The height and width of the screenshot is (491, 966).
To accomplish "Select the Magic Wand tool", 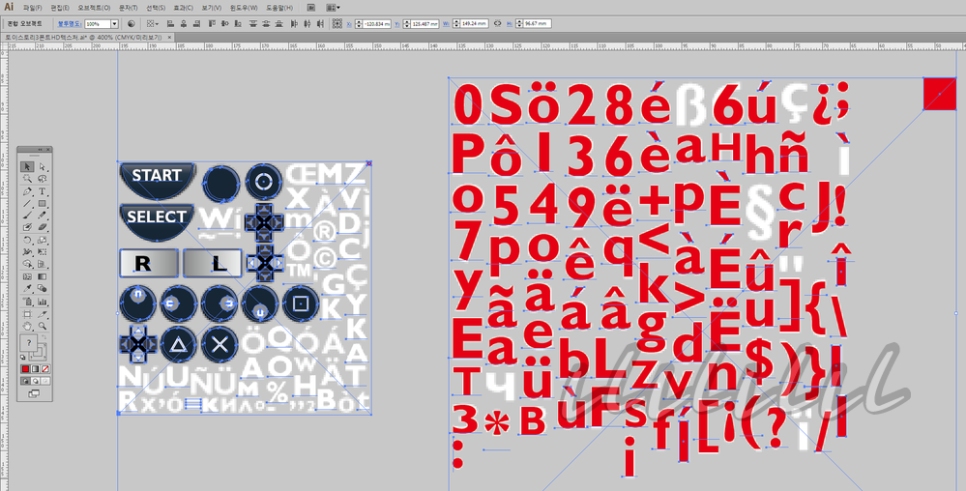I will pos(26,179).
